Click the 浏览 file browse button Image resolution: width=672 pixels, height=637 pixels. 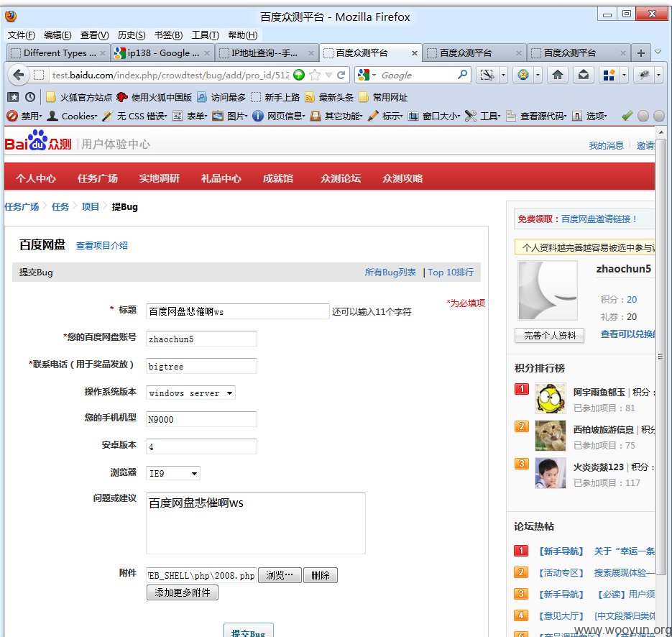pos(280,575)
